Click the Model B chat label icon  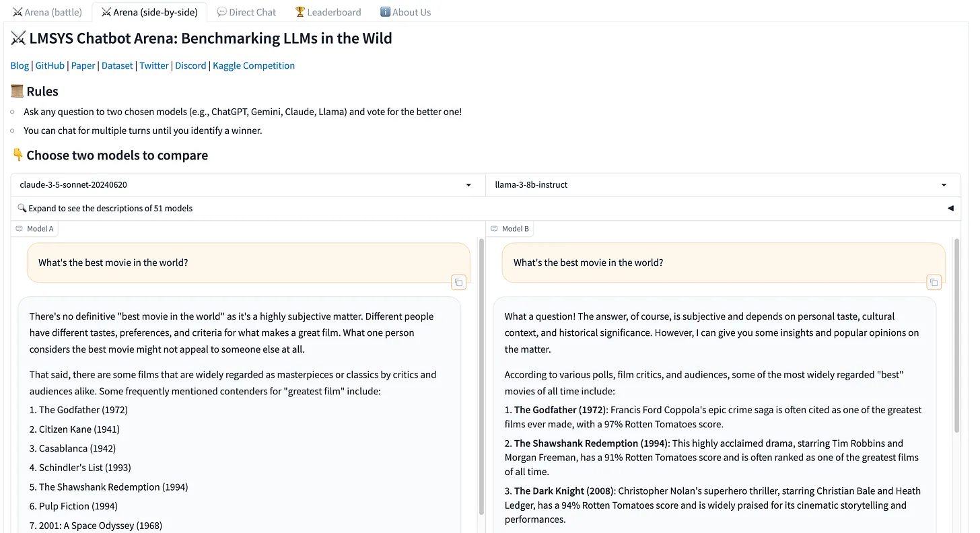(495, 229)
